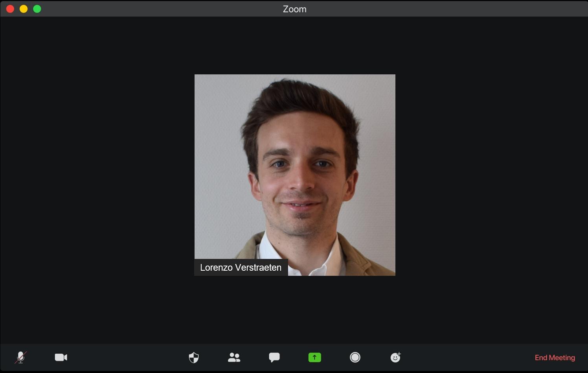The height and width of the screenshot is (373, 588).
Task: Toggle the video camera
Action: pos(61,357)
